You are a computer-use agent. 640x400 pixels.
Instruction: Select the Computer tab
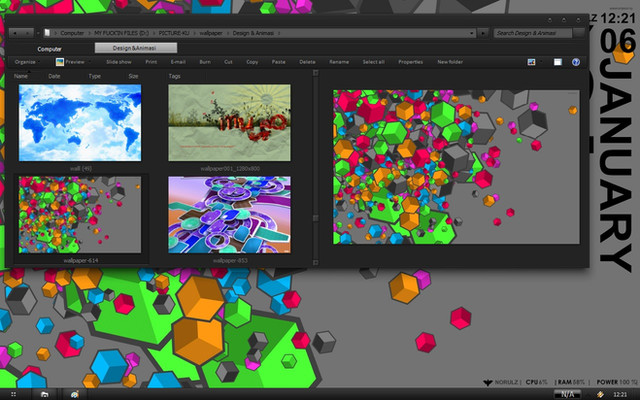[x=49, y=49]
